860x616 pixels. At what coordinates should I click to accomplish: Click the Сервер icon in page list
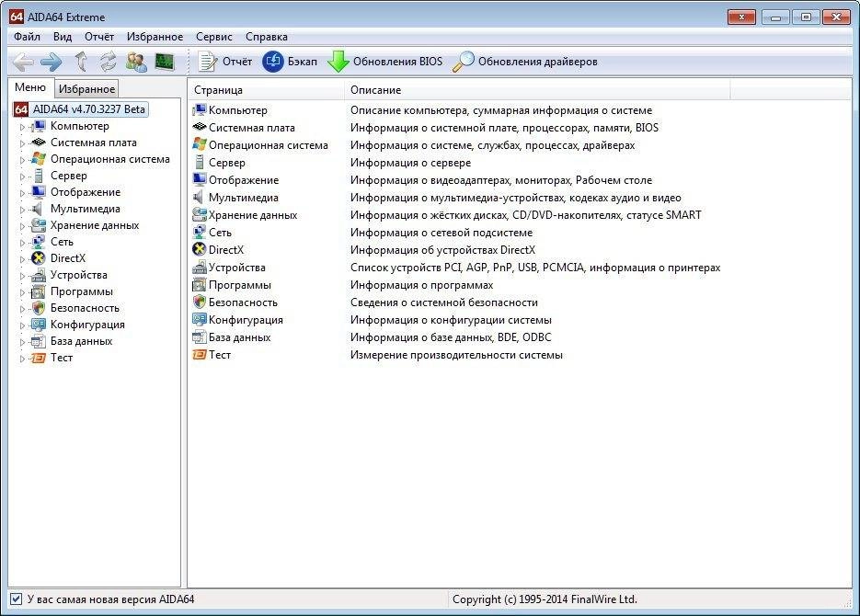[199, 162]
